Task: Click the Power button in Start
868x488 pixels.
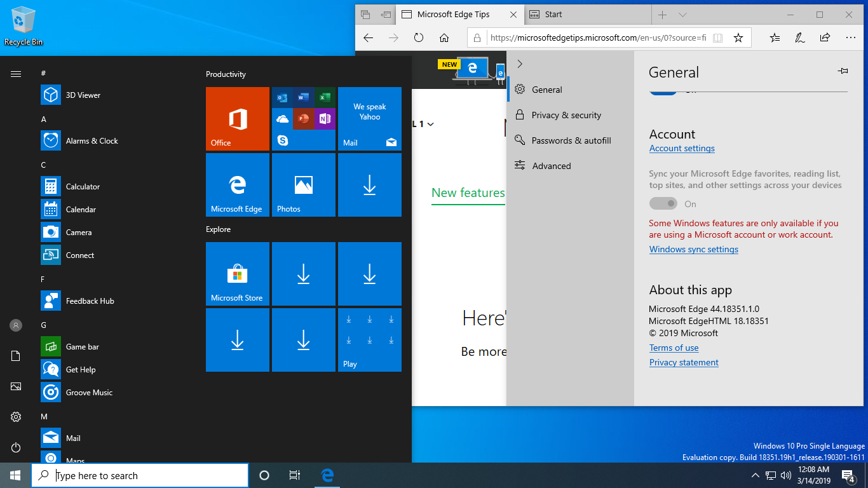Action: click(16, 447)
